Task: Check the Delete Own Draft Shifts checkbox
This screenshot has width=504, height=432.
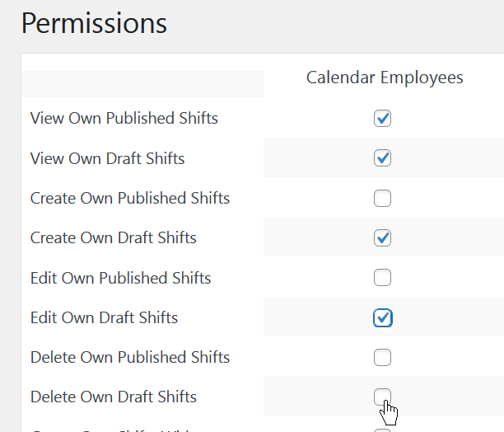Action: coord(382,397)
